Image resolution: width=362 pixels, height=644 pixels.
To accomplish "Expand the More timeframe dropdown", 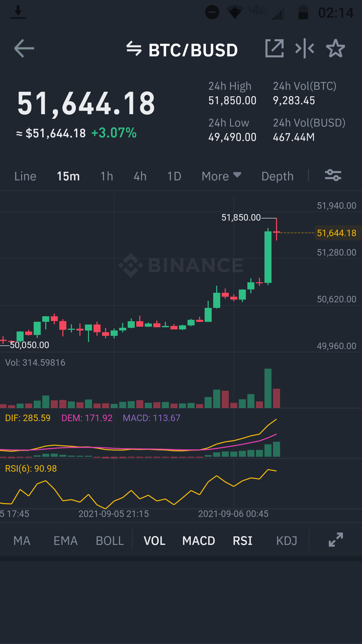I will coord(221,176).
